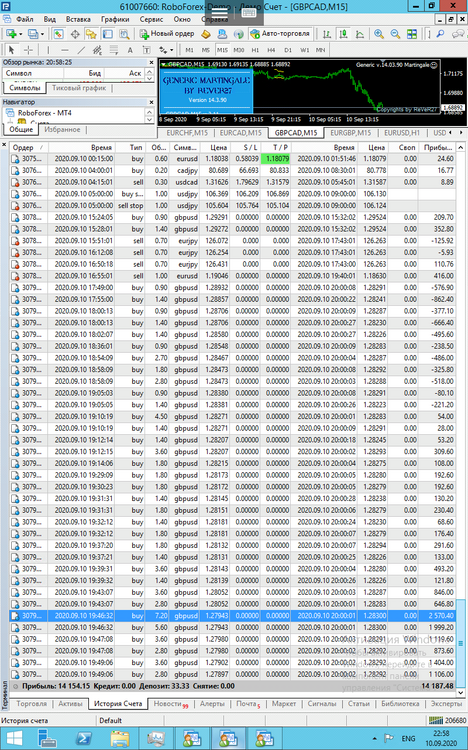Select the crosshair tool

[28, 50]
